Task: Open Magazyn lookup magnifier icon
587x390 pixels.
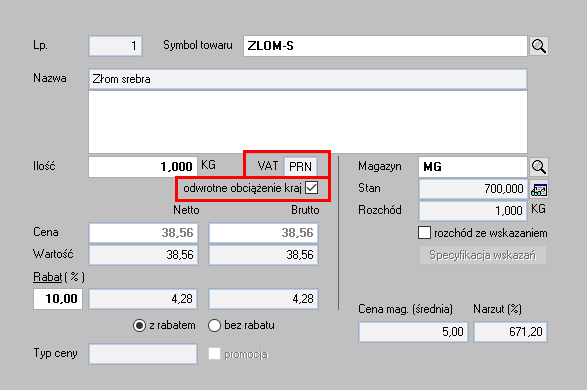Action: [539, 167]
